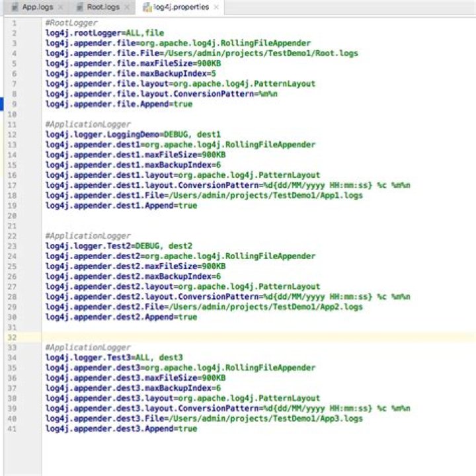Click the Root.logs file icon
This screenshot has width=476, height=476.
80,7
